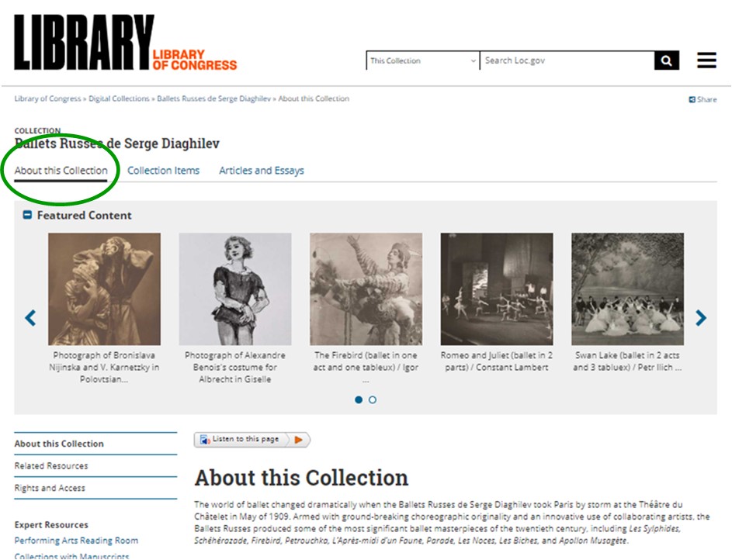Advance to next featured carousel slide

700,318
